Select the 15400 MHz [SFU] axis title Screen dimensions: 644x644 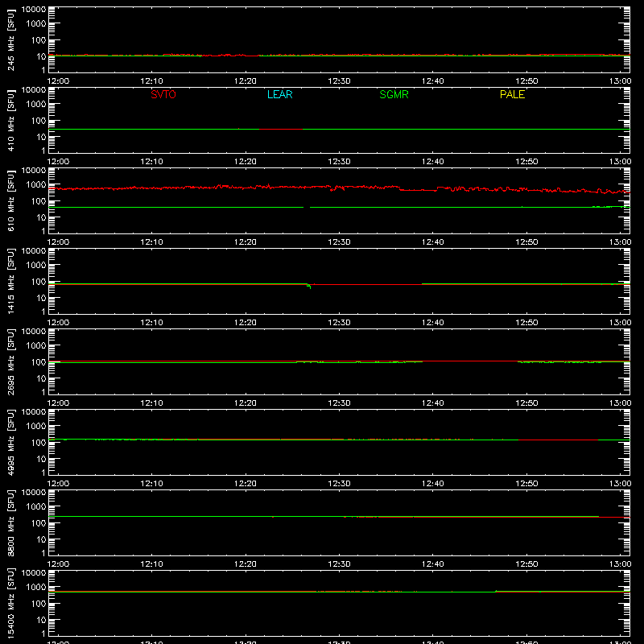(x=10, y=603)
